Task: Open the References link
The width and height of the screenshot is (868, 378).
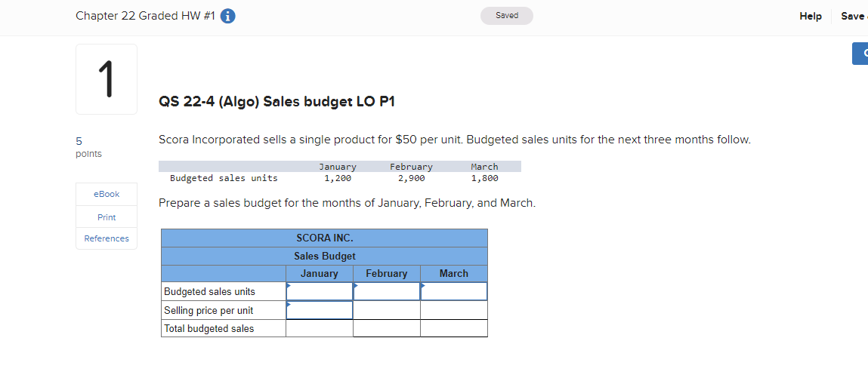Action: point(107,238)
